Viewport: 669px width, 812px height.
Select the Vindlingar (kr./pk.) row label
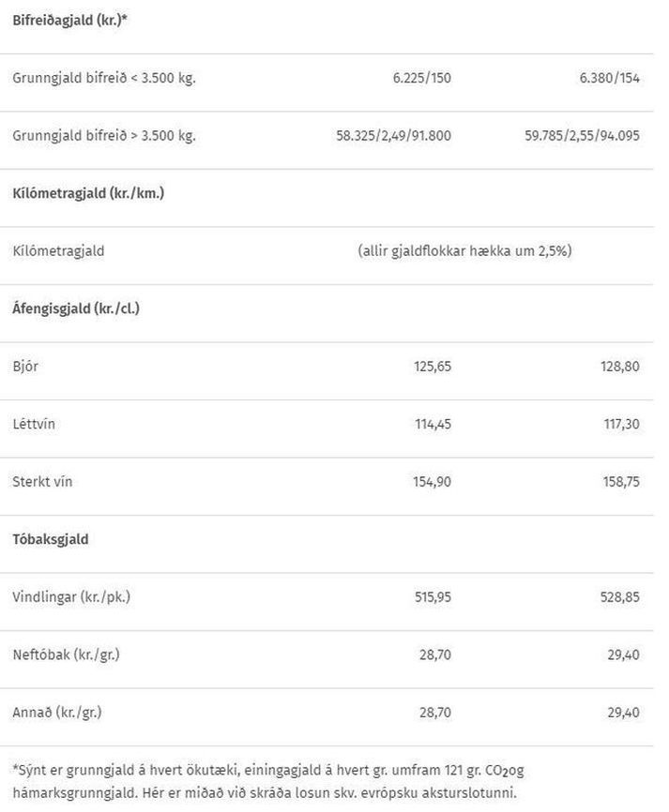pyautogui.click(x=71, y=597)
